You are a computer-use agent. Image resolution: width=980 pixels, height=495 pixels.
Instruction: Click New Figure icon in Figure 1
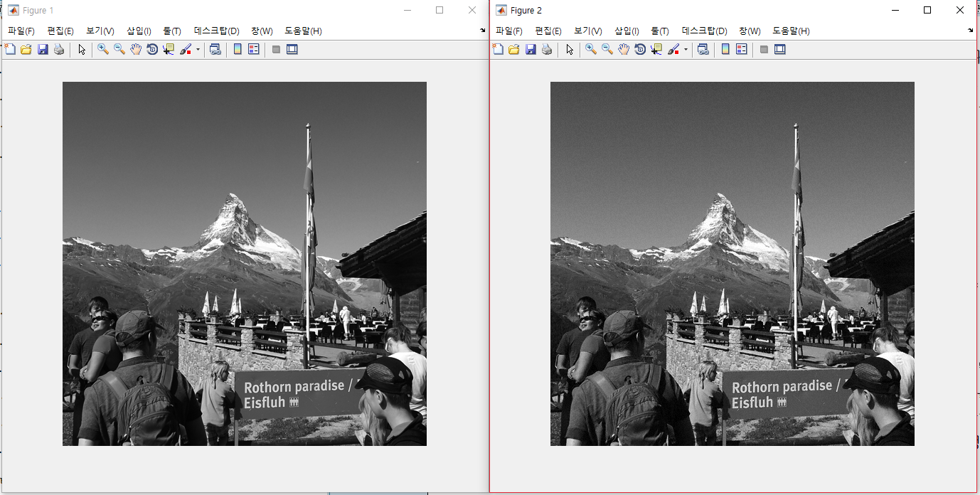[x=10, y=50]
